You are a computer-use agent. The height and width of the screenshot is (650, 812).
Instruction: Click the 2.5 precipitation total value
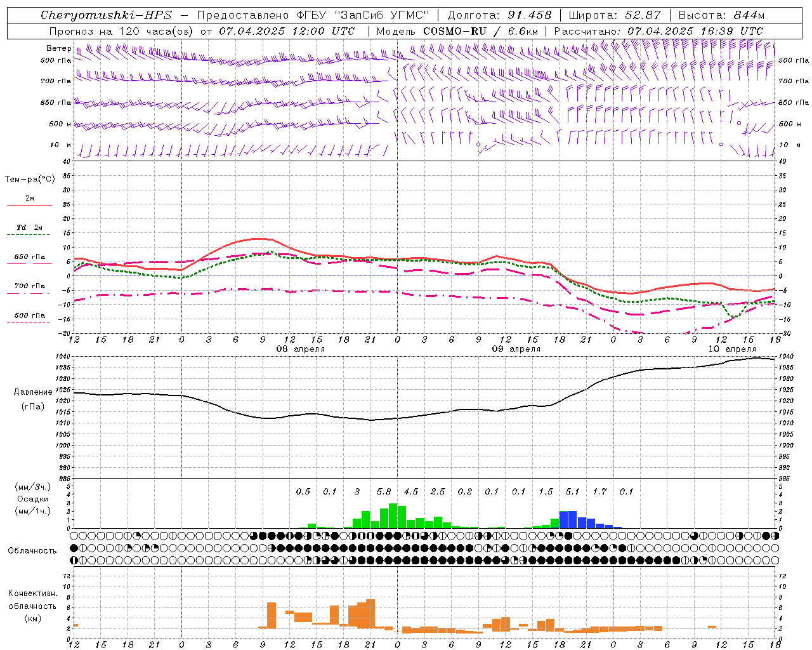click(x=438, y=491)
